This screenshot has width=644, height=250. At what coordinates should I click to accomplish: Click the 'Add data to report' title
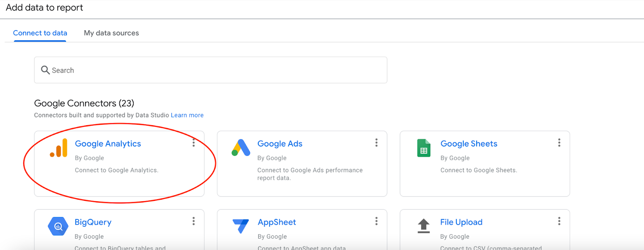(44, 8)
